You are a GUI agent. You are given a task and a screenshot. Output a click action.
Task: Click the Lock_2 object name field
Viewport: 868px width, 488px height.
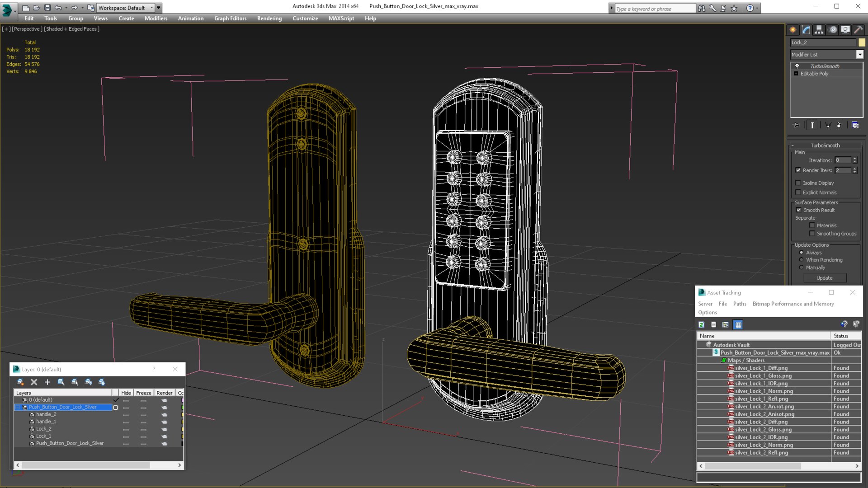click(823, 42)
